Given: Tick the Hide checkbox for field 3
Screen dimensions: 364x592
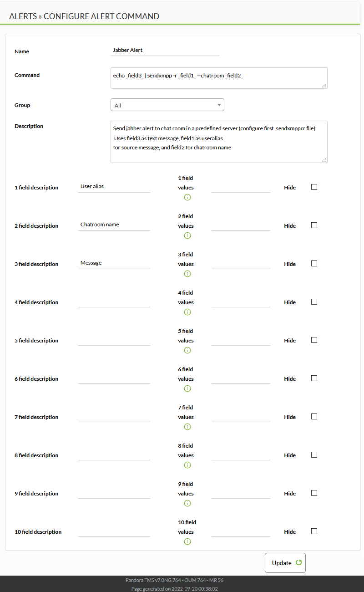Looking at the screenshot, I should 314,263.
